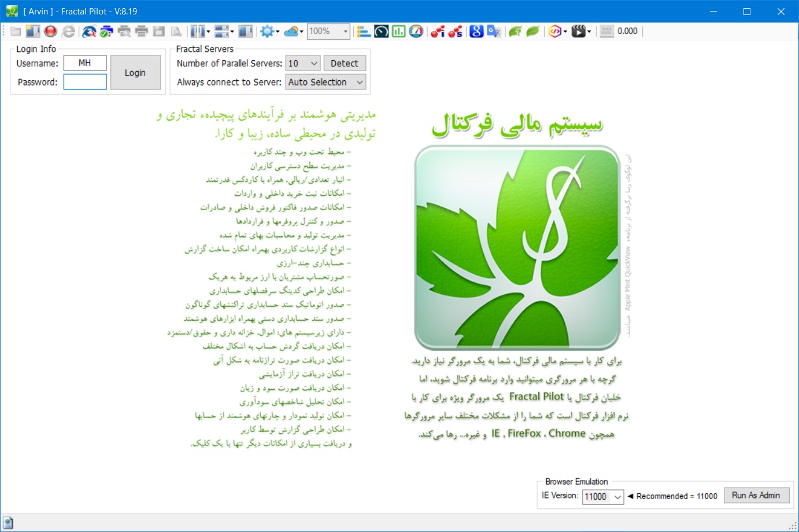Open Number of Parallel Servers dropdown
The width and height of the screenshot is (799, 532).
tap(304, 64)
